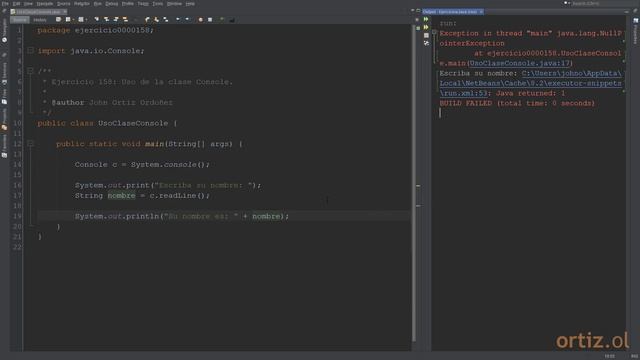Click the class name 'UsoClaseConsole' on line 10
The width and height of the screenshot is (640, 360).
coord(133,123)
